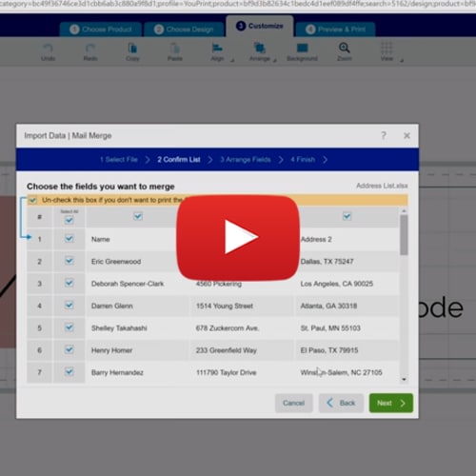Close the Import Data Mail Merge dialog
The width and height of the screenshot is (476, 476).
[x=407, y=136]
